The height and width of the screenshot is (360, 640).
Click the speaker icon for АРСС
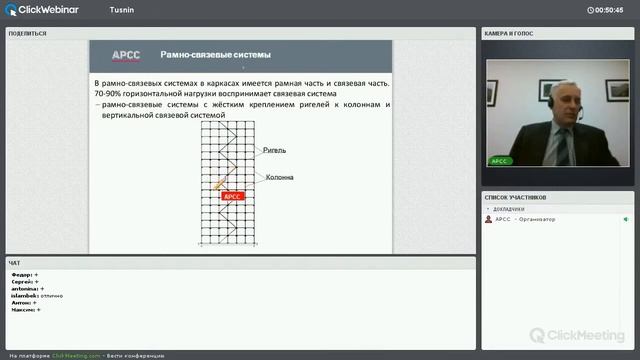coord(626,219)
